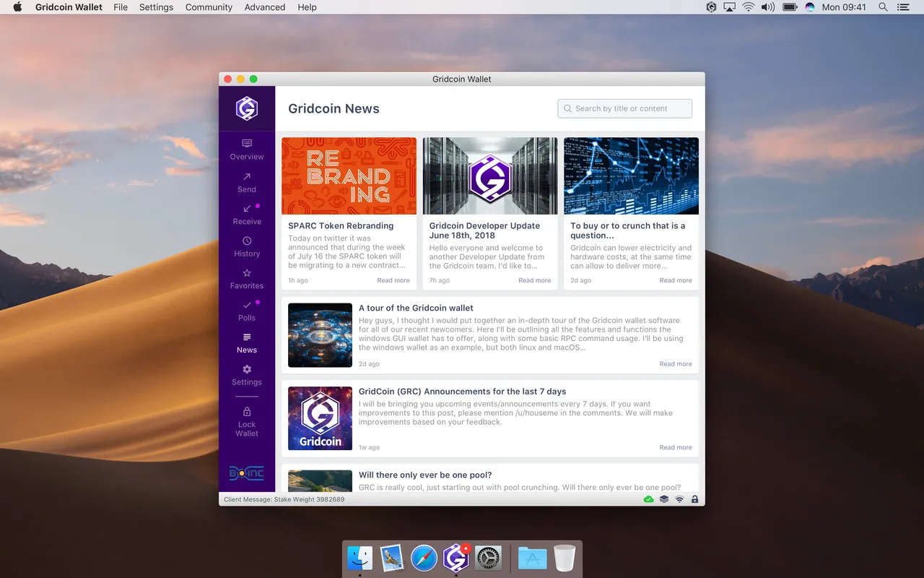
Task: Click Gridcoin Wallet icon in Dock
Action: (456, 558)
